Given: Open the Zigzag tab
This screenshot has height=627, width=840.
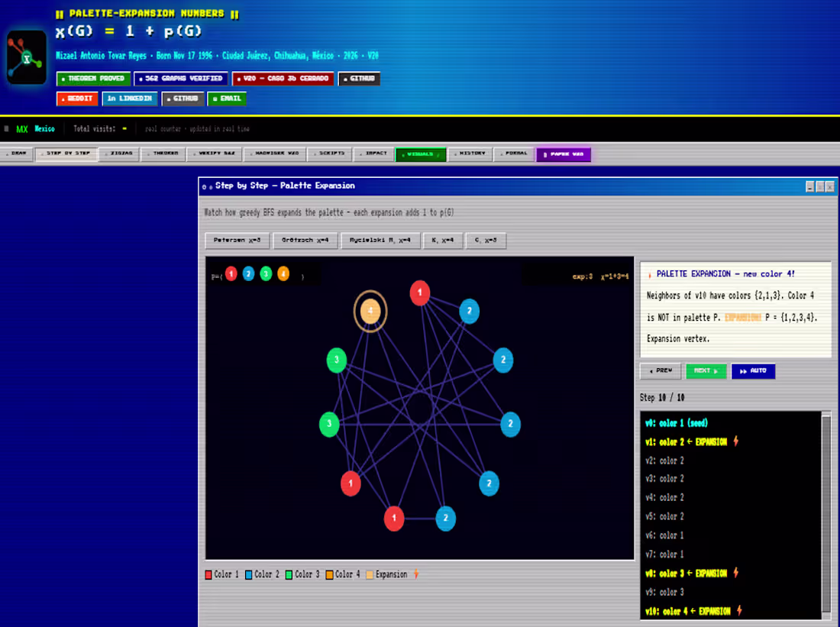Looking at the screenshot, I should tap(119, 154).
